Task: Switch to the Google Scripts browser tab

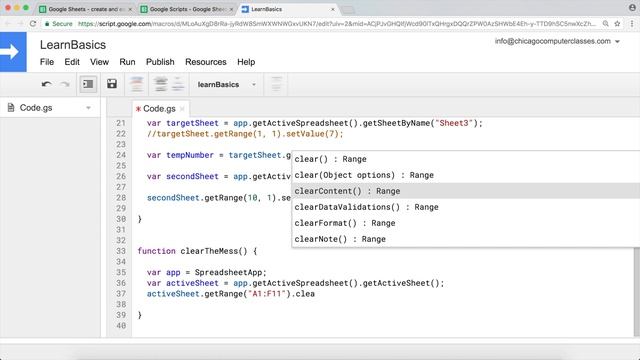Action: (x=186, y=9)
